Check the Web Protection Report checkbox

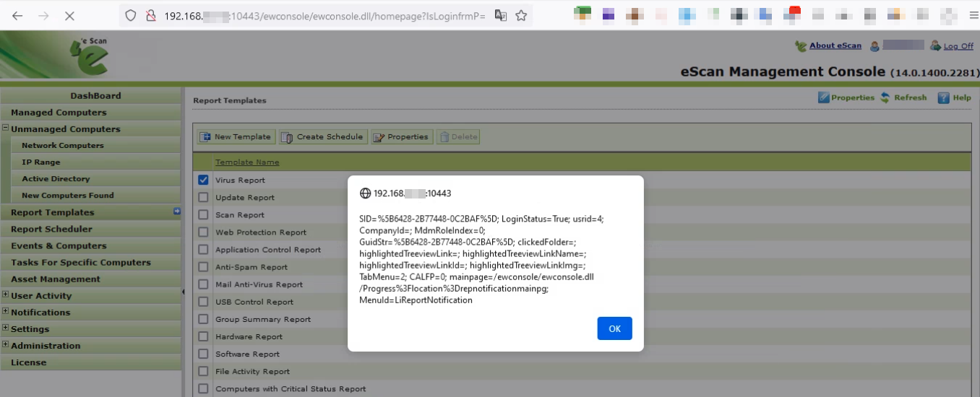pos(203,232)
